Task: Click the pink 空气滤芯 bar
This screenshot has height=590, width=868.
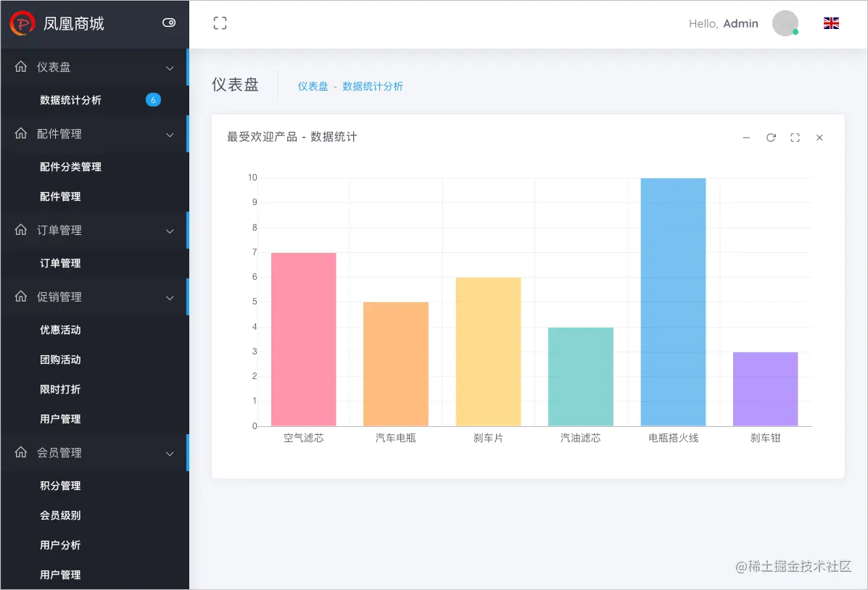Action: click(303, 339)
